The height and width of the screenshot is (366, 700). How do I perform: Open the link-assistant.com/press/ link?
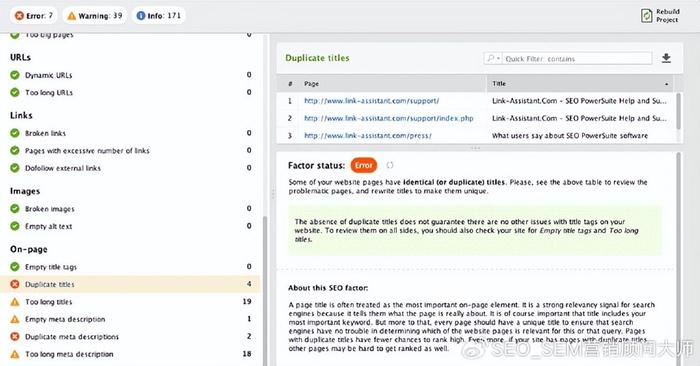pyautogui.click(x=368, y=136)
